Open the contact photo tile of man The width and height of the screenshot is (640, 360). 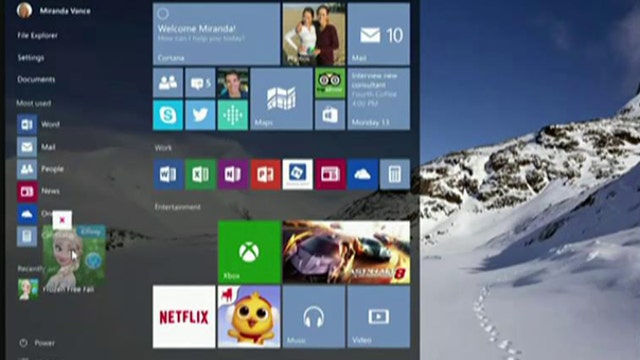(x=233, y=83)
